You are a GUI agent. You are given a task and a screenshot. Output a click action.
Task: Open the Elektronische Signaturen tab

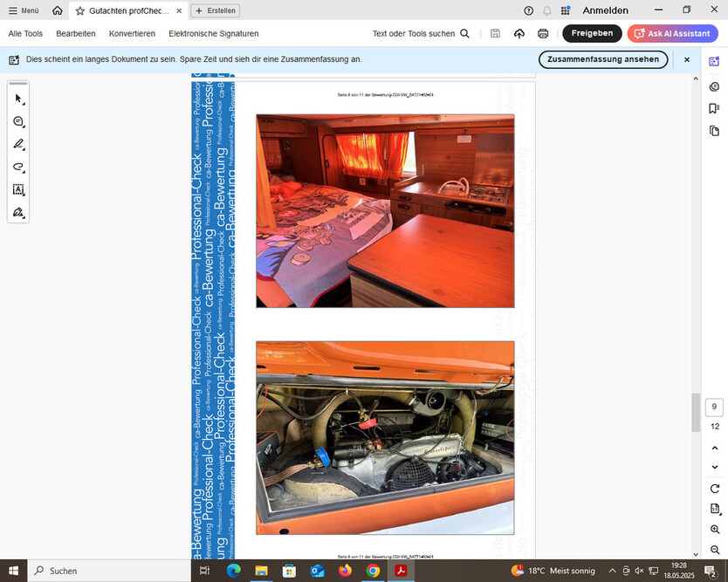pyautogui.click(x=213, y=33)
